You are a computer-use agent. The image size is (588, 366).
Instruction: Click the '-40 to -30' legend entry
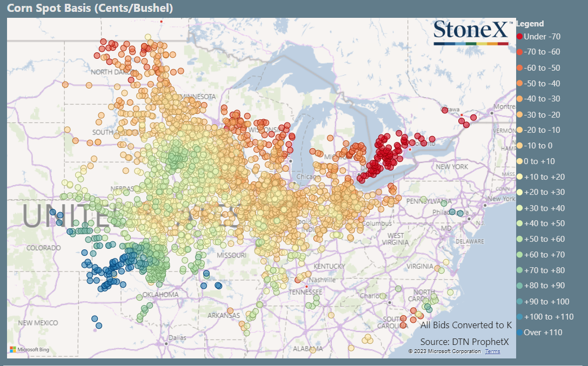(538, 99)
